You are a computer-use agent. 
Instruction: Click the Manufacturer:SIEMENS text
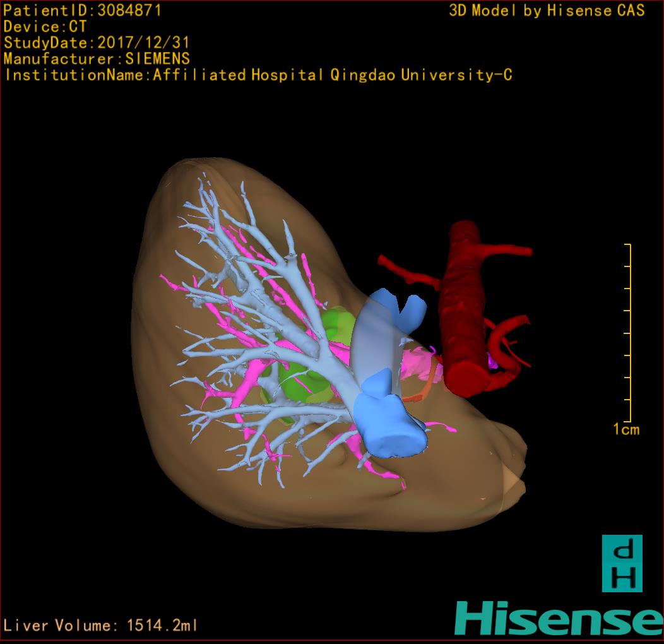(97, 59)
